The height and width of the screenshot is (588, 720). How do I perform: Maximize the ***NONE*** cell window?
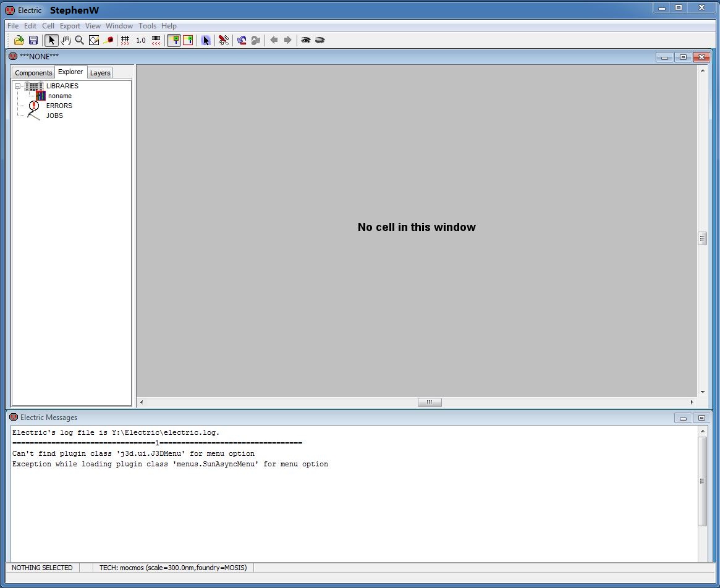683,57
